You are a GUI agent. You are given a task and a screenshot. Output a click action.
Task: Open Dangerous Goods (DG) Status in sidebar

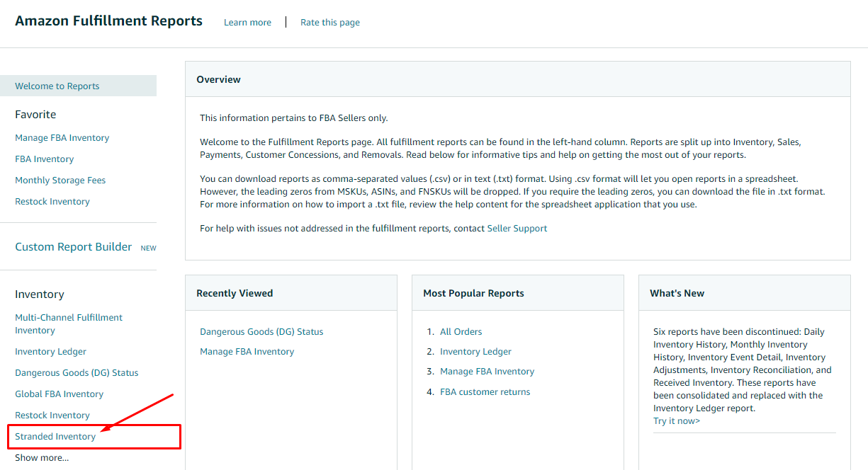click(77, 373)
